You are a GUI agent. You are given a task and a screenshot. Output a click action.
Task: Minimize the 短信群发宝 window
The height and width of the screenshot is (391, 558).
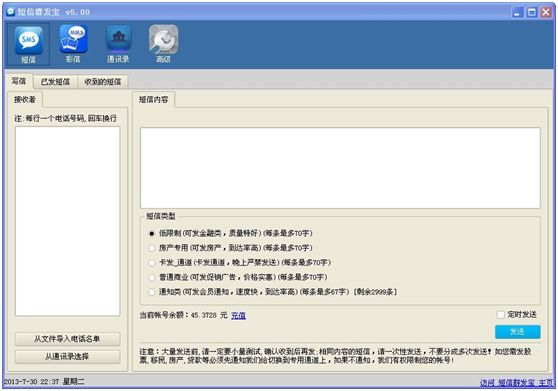tap(517, 12)
